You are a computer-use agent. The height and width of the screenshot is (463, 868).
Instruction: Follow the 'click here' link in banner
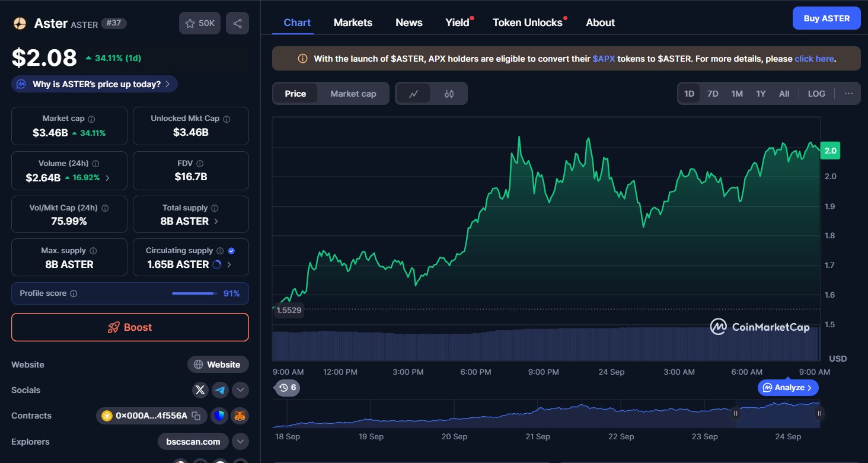pos(814,59)
